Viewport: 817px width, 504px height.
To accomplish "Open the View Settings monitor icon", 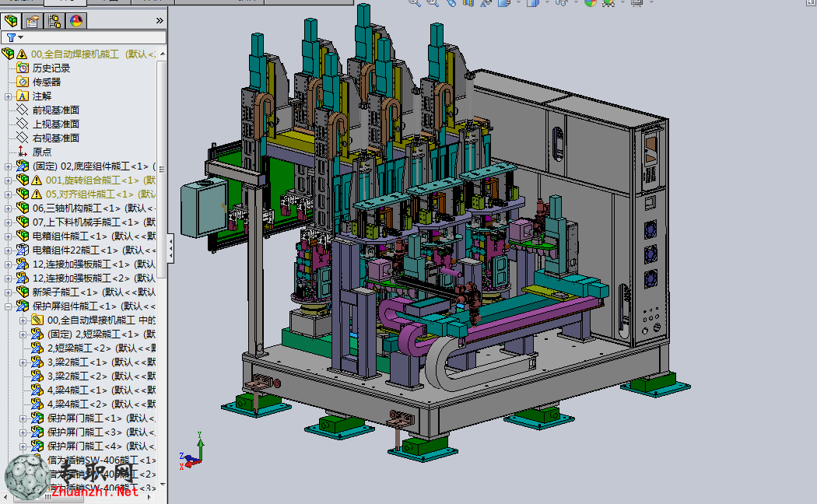I will 636,2.
